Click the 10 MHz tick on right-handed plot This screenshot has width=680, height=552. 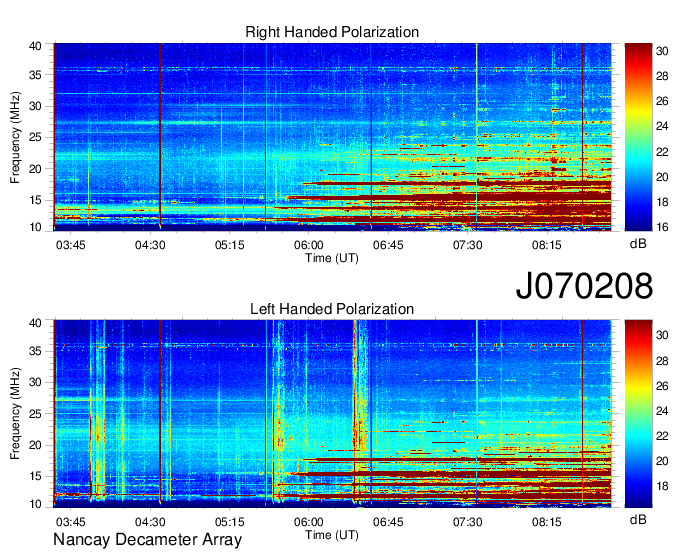35,227
